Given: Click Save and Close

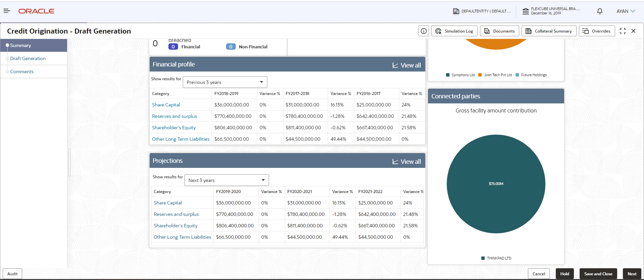Looking at the screenshot, I should (598, 274).
